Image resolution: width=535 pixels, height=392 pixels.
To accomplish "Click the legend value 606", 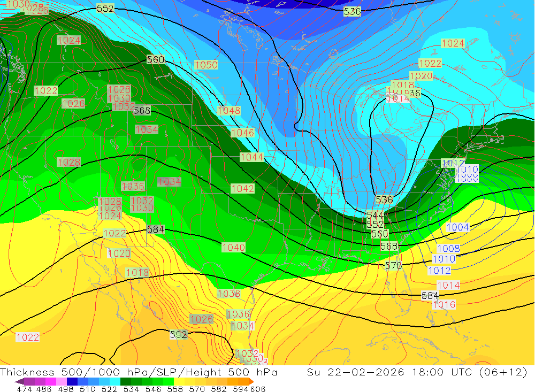I will click(x=258, y=389).
